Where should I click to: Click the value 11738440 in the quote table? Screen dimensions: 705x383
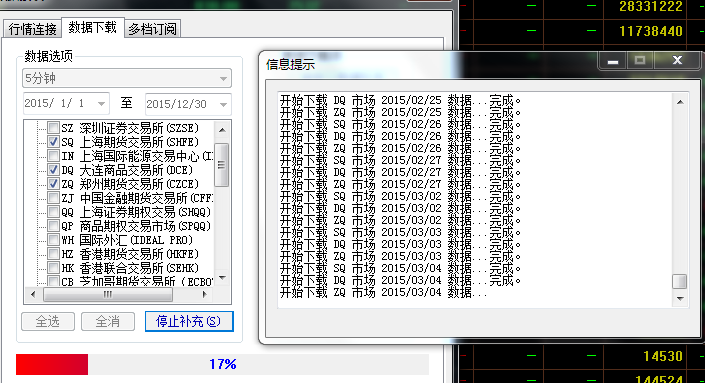[x=651, y=31]
